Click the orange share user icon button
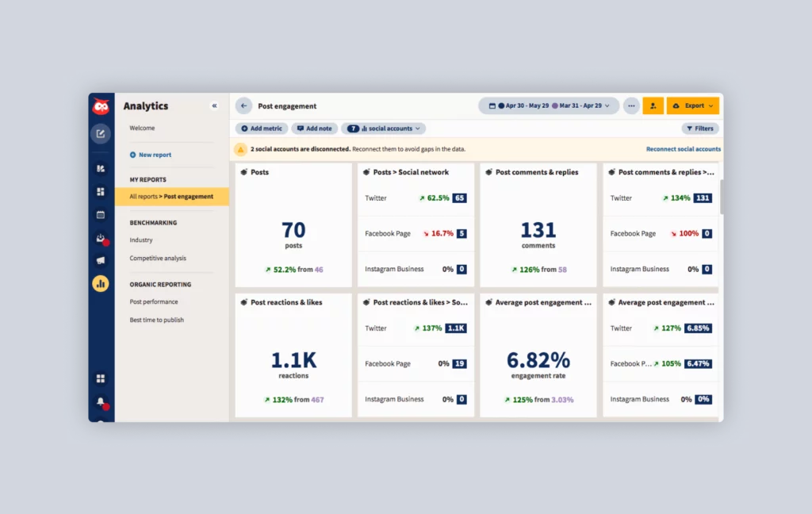The width and height of the screenshot is (812, 514). [653, 105]
